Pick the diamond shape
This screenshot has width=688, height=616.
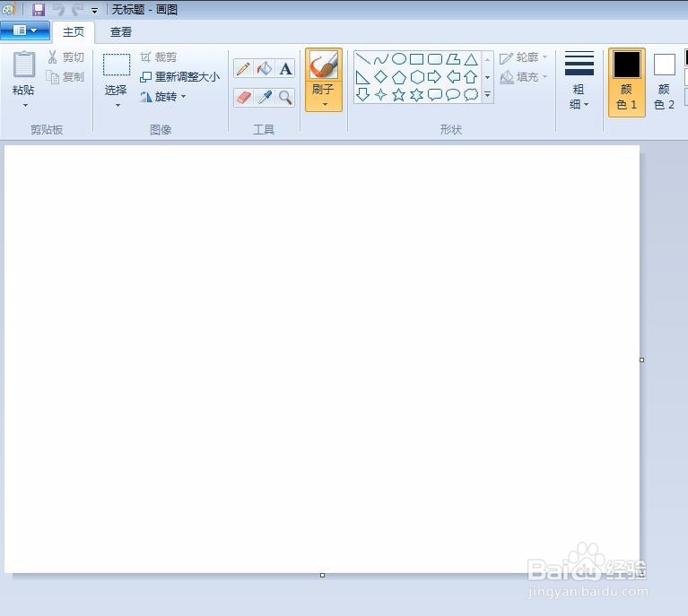pyautogui.click(x=380, y=77)
